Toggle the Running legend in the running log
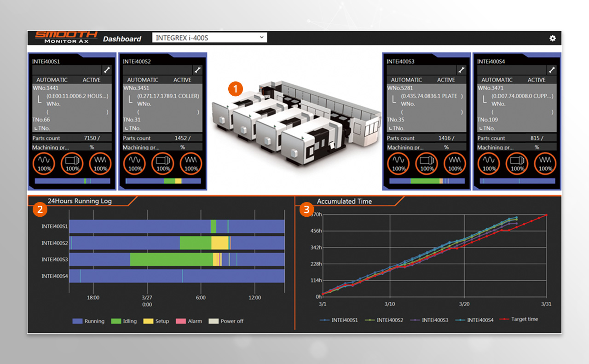Image resolution: width=589 pixels, height=364 pixels. click(88, 321)
